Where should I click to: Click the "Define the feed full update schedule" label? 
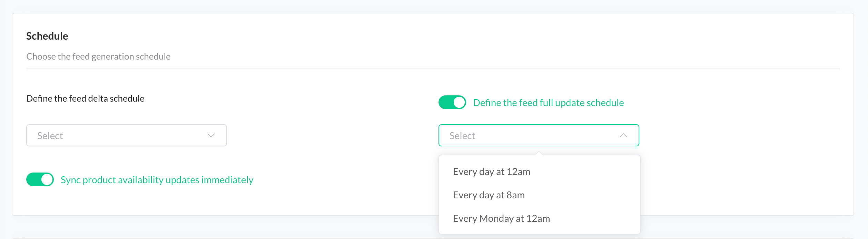(x=548, y=103)
